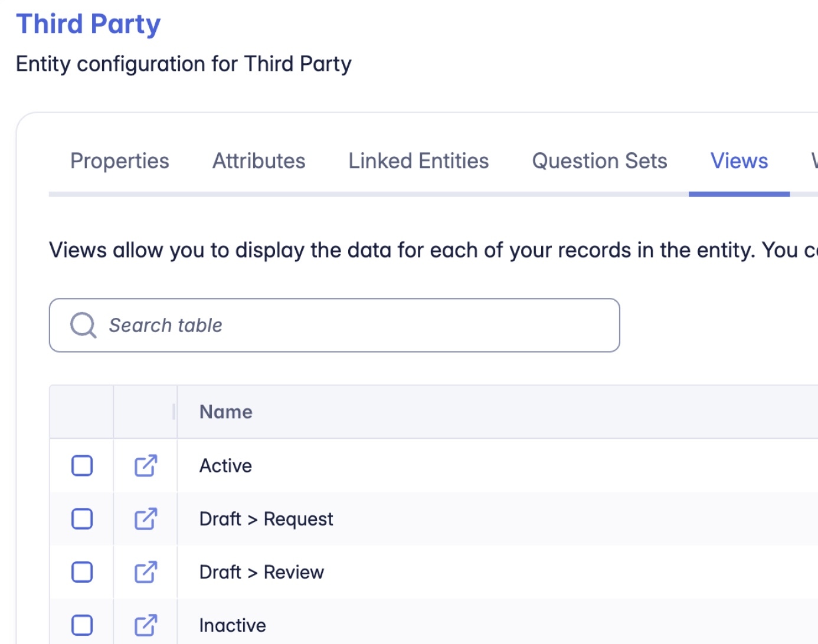
Task: Focus the Search table input field
Action: [x=354, y=325]
